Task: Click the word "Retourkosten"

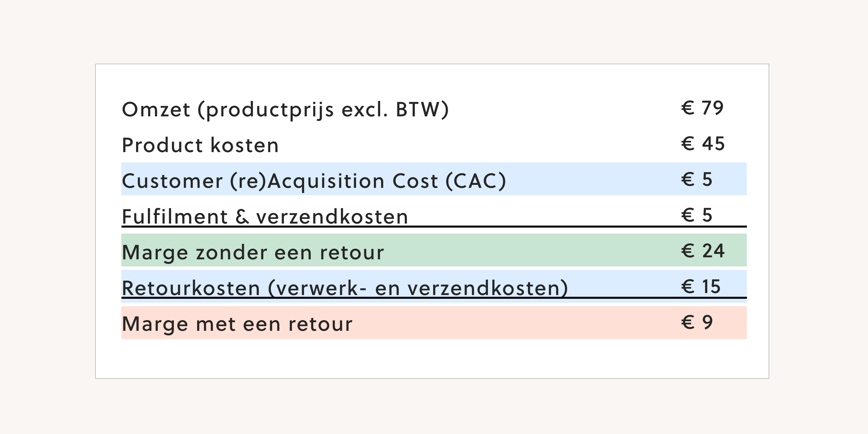Action: pyautogui.click(x=191, y=288)
